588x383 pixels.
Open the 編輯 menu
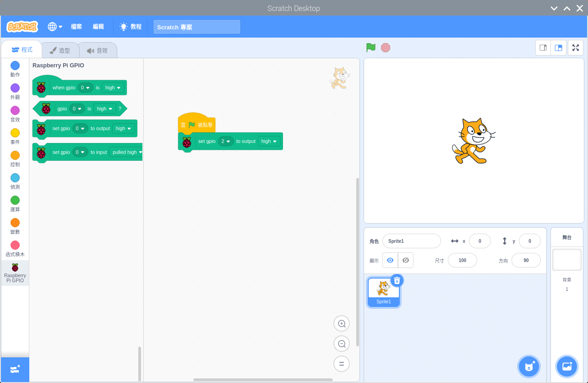coord(98,27)
